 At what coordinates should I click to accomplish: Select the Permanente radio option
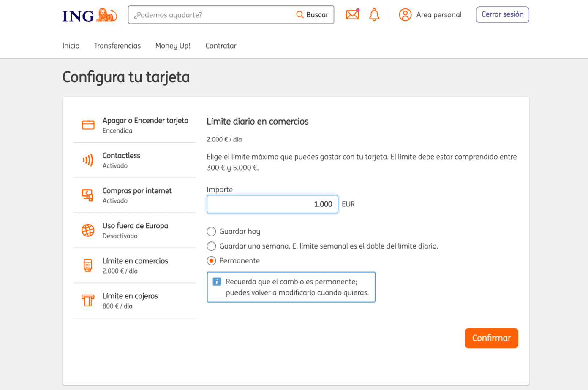(211, 261)
